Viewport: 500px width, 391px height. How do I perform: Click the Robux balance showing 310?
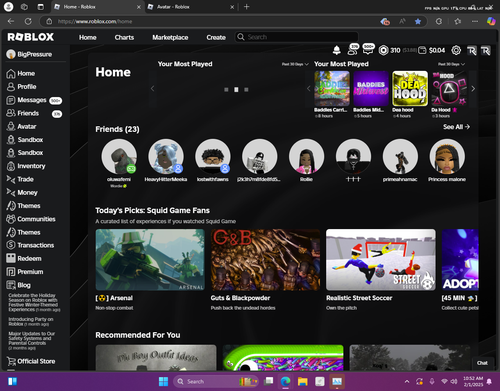[x=390, y=50]
